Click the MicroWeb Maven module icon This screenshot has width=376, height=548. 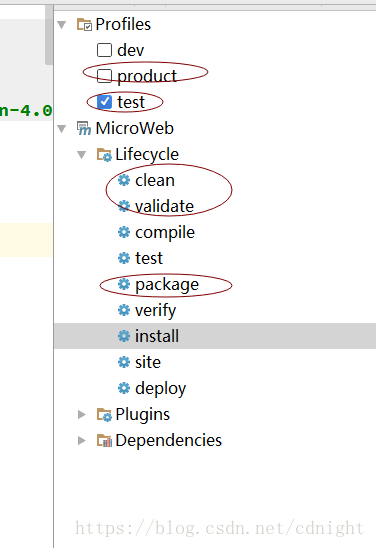tap(84, 129)
